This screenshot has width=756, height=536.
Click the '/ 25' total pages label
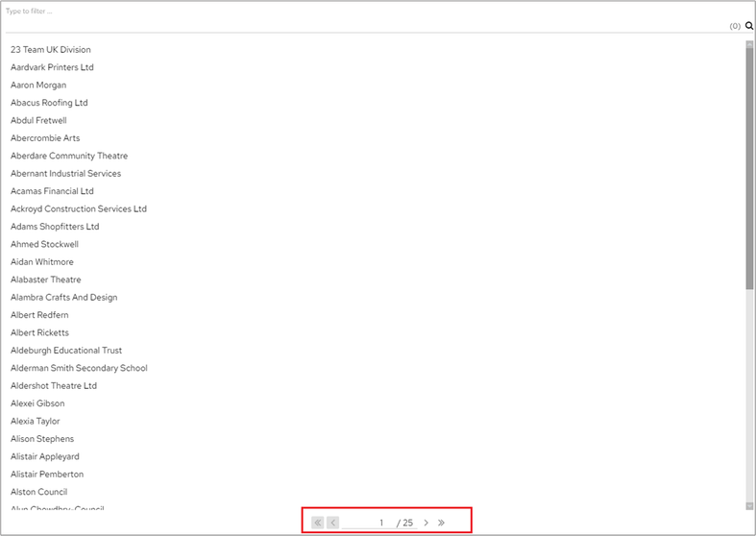tap(405, 523)
